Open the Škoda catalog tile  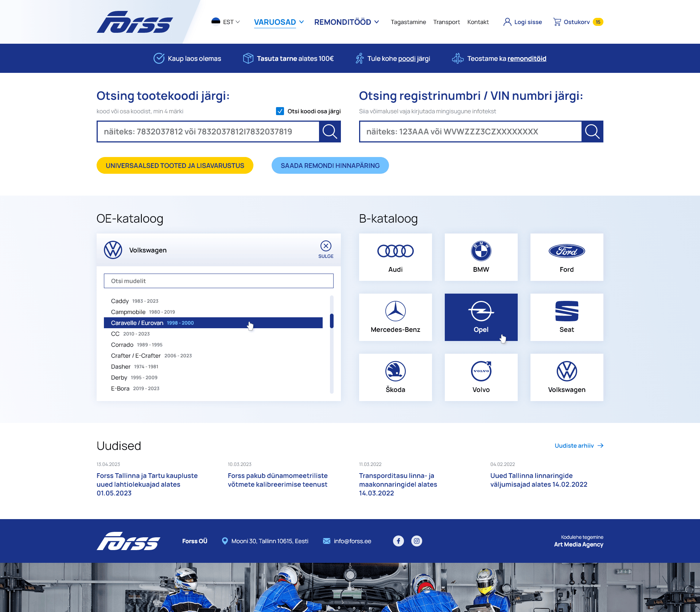click(x=396, y=377)
